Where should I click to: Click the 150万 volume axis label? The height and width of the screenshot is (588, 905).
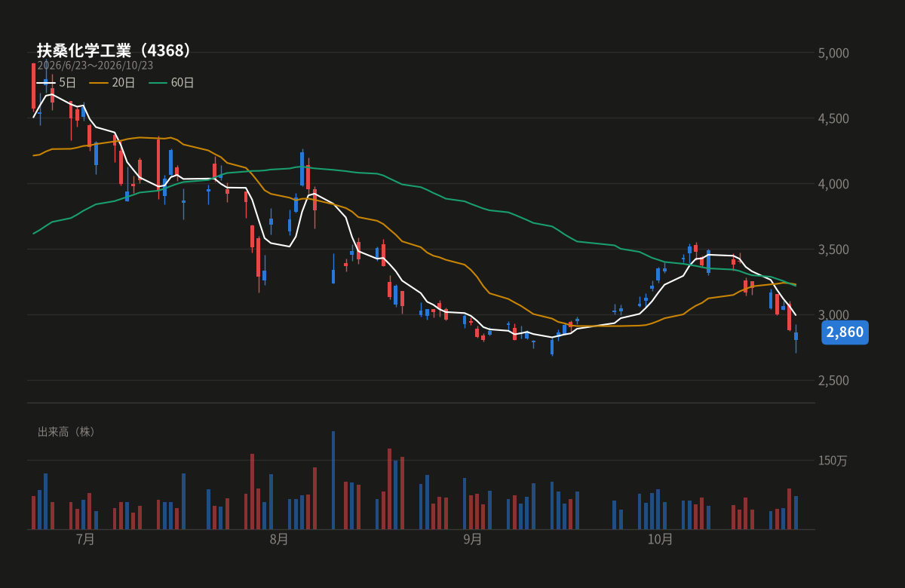[833, 461]
